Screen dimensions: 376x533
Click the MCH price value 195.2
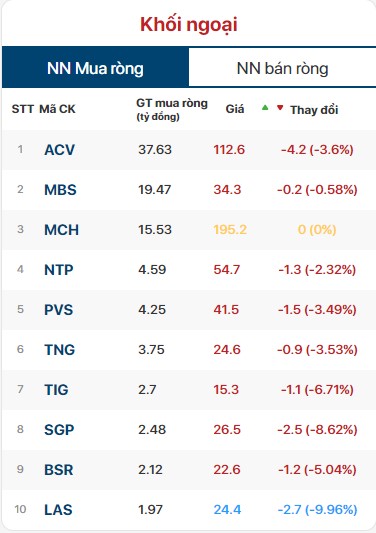(x=230, y=230)
